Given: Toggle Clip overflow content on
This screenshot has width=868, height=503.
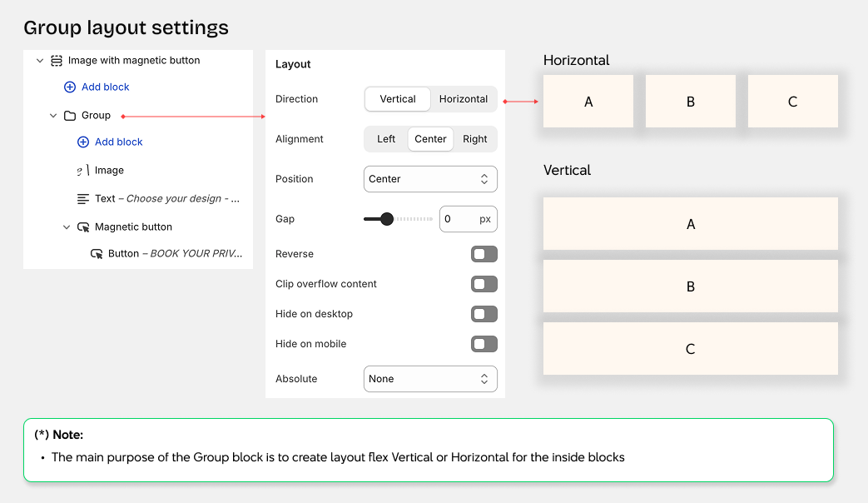Looking at the screenshot, I should coord(484,284).
